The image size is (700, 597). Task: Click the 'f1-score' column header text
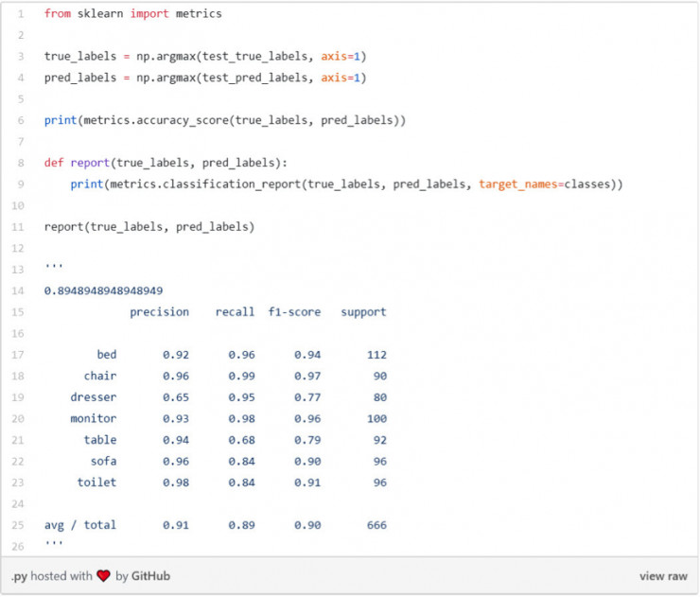coord(294,311)
